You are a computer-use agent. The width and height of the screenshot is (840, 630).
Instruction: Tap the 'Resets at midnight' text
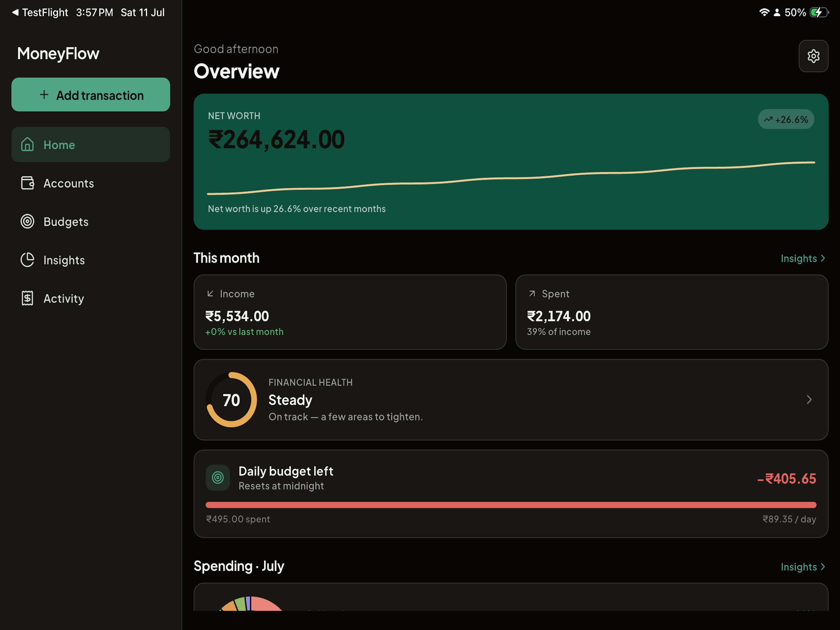tap(281, 486)
